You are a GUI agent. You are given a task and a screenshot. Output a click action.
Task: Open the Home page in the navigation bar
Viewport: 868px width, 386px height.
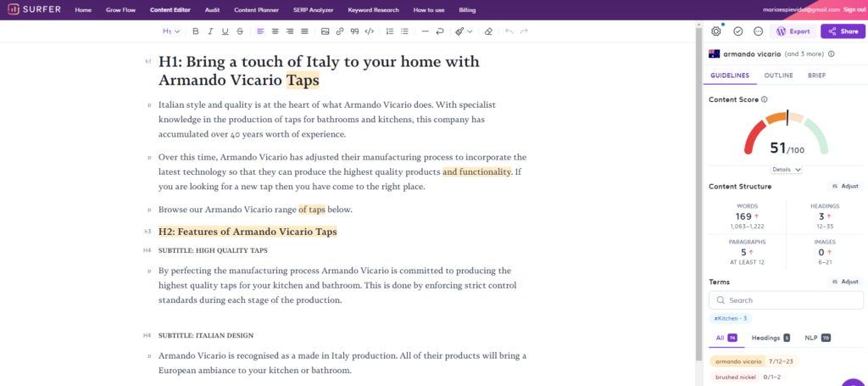pos(83,10)
